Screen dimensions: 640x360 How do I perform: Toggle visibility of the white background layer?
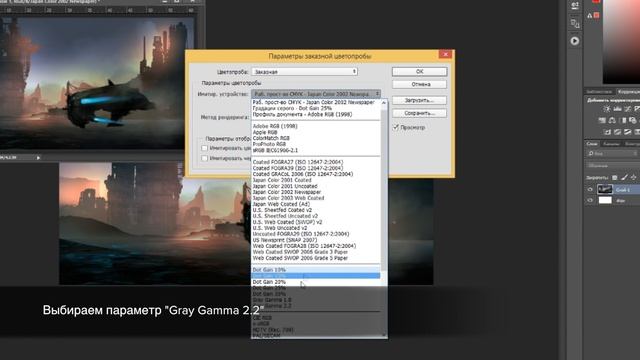tap(590, 200)
